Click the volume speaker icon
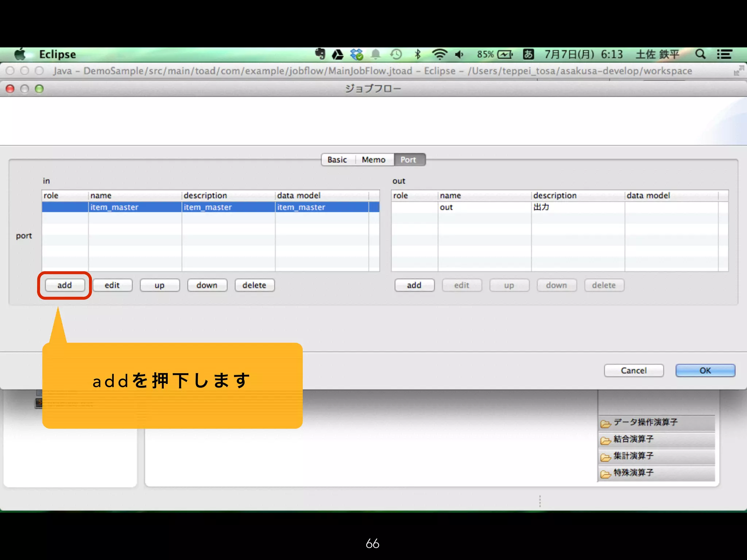 coord(459,55)
